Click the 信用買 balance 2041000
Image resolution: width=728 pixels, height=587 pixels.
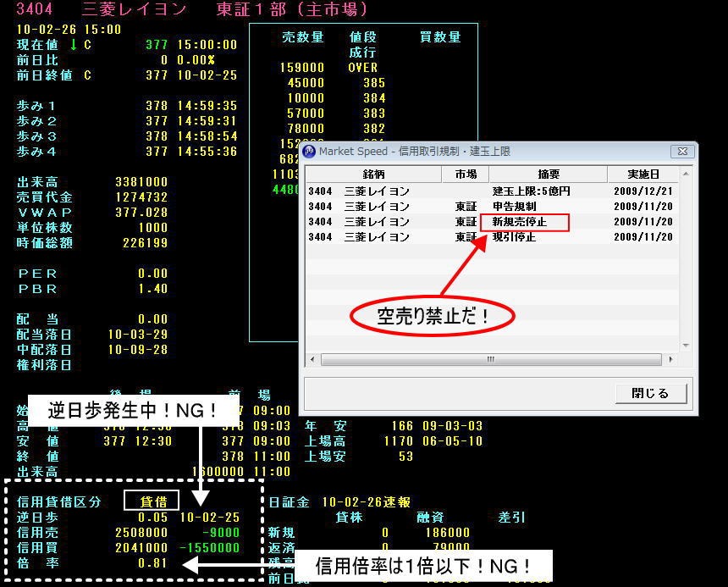click(x=141, y=548)
